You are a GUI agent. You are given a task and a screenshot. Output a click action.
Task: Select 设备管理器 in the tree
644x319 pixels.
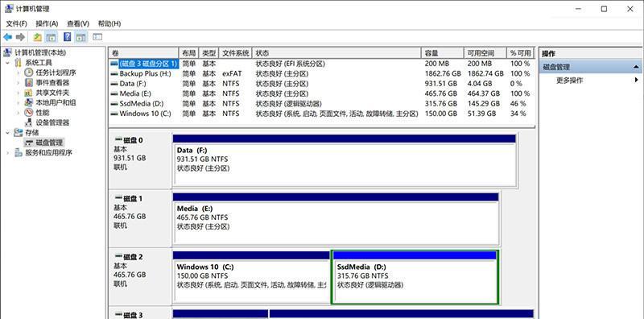pyautogui.click(x=52, y=122)
